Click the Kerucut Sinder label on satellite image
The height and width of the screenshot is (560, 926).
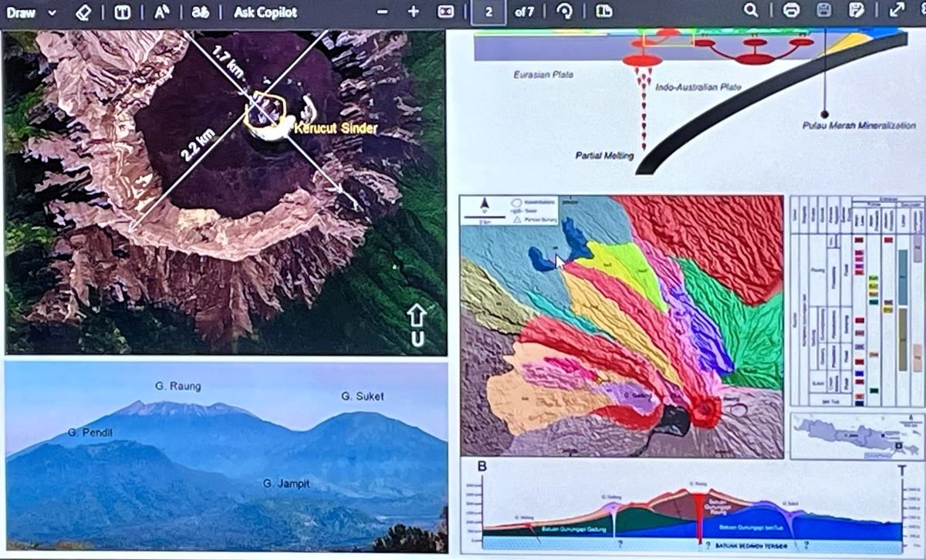click(x=336, y=129)
